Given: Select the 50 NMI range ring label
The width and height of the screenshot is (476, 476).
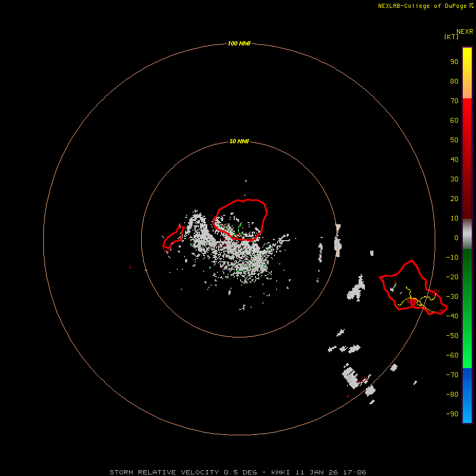Looking at the screenshot, I should pos(239,141).
